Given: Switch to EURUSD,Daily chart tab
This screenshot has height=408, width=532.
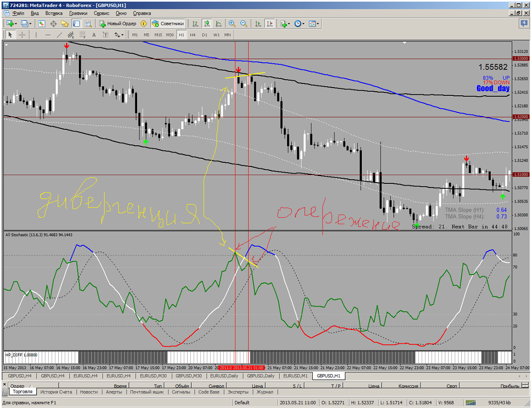Looking at the screenshot, I should (224, 376).
